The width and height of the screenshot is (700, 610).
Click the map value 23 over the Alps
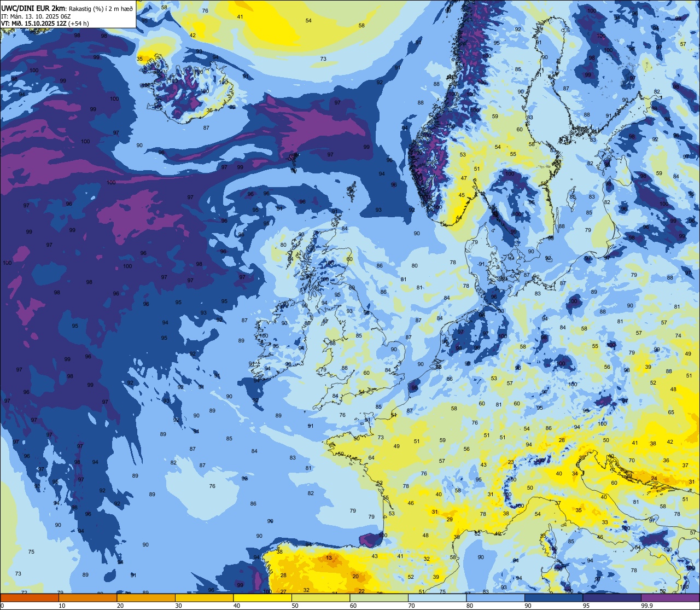pos(511,462)
